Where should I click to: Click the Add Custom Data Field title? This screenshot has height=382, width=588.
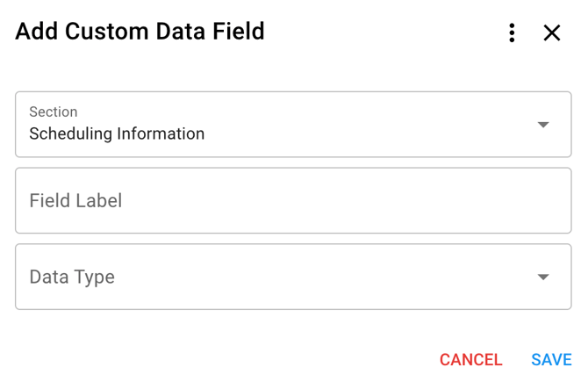140,32
